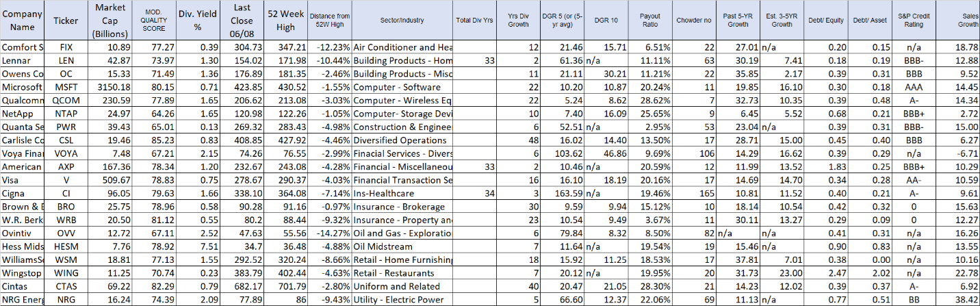The height and width of the screenshot is (306, 980).
Task: Select Wingstop 52 week high 402.44
Action: (x=285, y=272)
